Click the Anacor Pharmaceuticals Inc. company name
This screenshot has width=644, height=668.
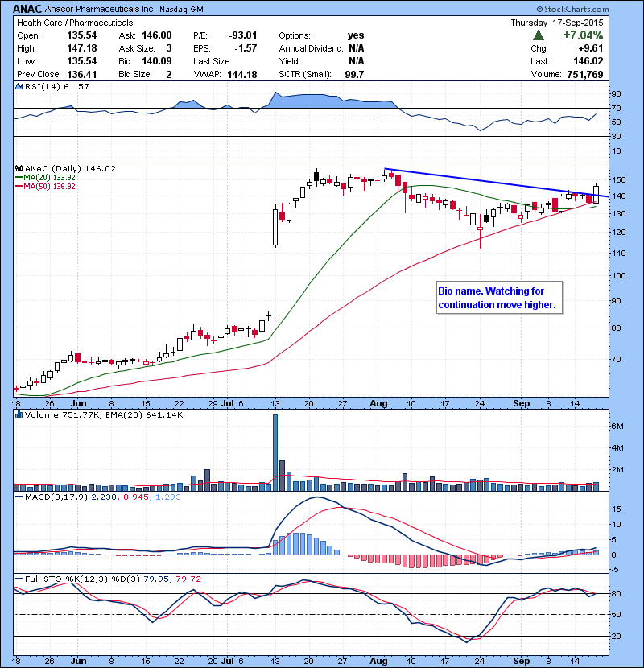100,9
